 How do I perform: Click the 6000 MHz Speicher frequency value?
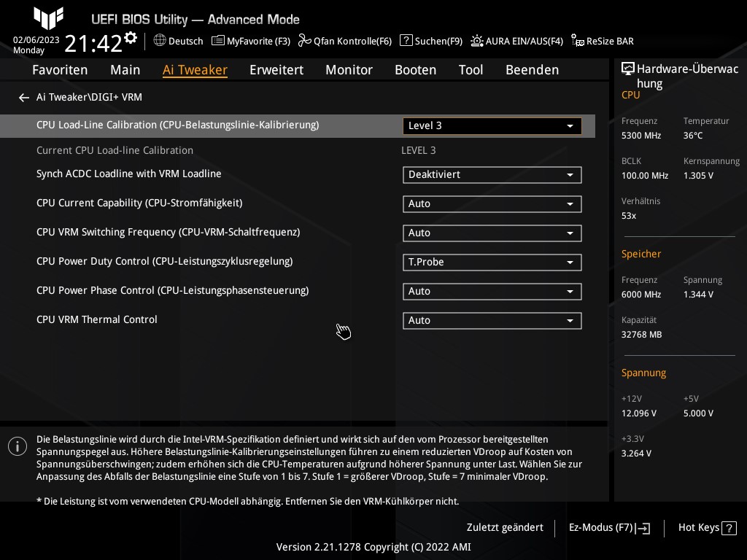tap(641, 295)
